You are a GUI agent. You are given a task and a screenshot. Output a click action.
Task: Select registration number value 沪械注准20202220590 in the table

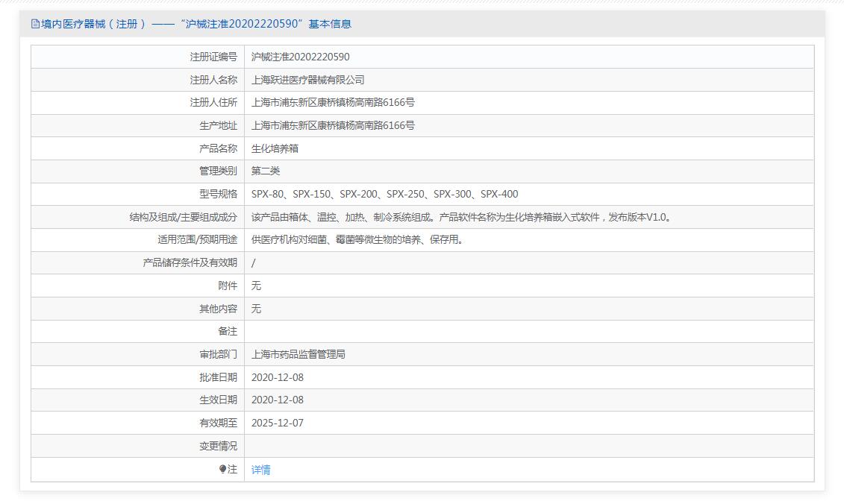click(x=300, y=57)
